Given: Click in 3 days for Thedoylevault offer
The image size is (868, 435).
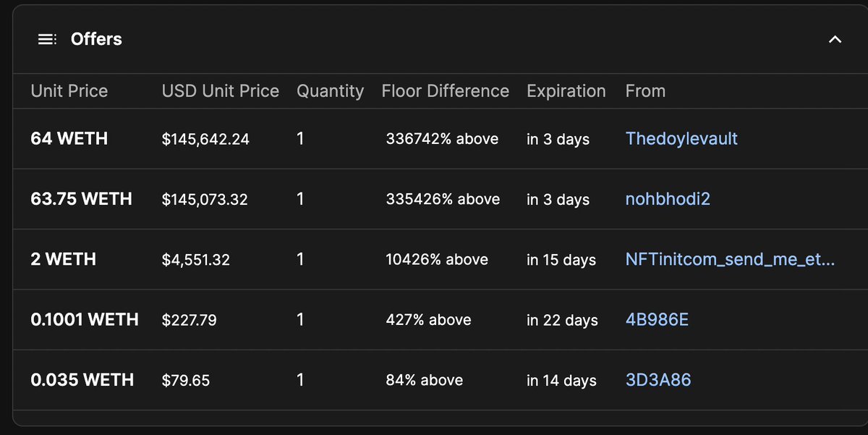Looking at the screenshot, I should pyautogui.click(x=558, y=139).
